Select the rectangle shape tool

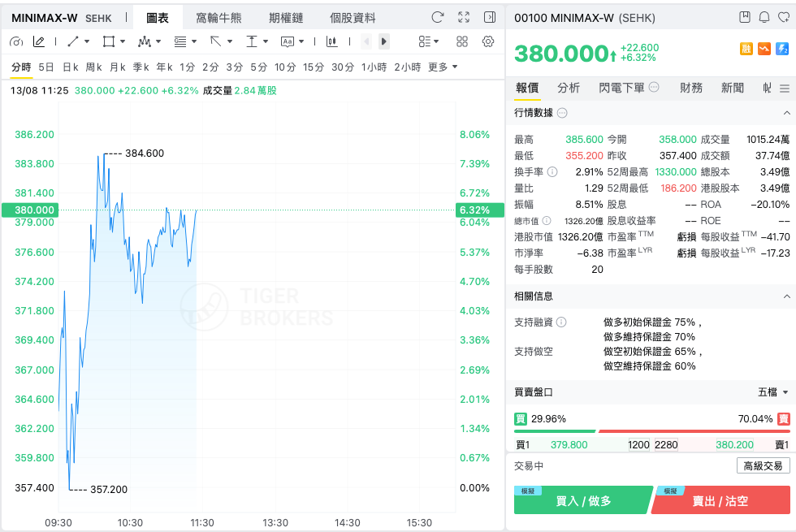(x=108, y=41)
